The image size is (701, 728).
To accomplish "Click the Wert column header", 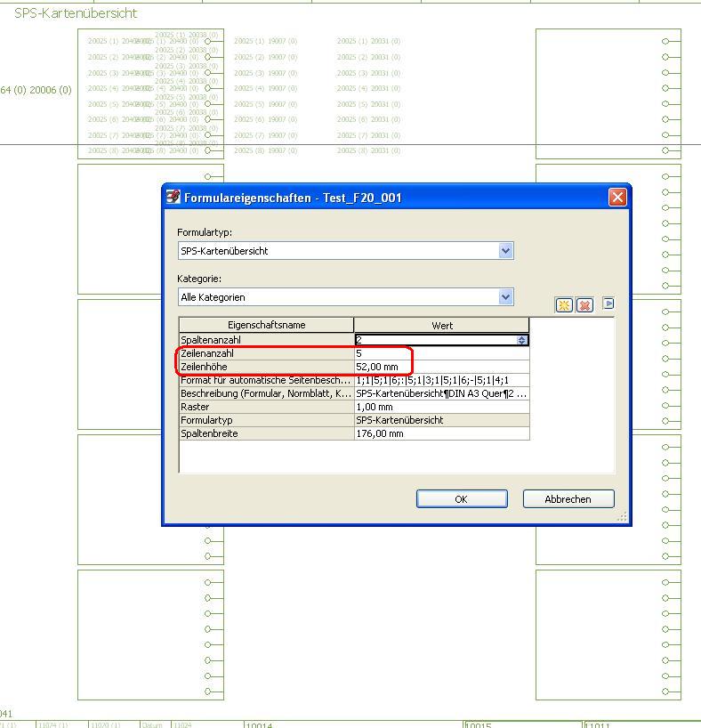I will click(x=441, y=325).
